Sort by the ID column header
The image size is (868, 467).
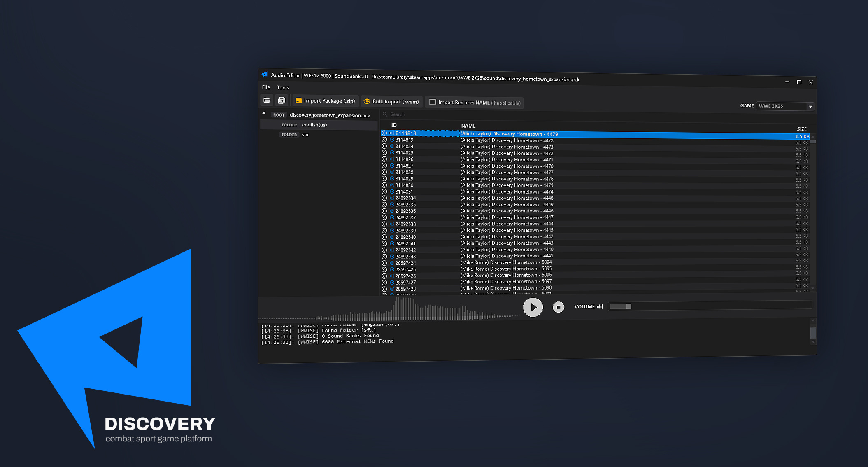coord(394,125)
